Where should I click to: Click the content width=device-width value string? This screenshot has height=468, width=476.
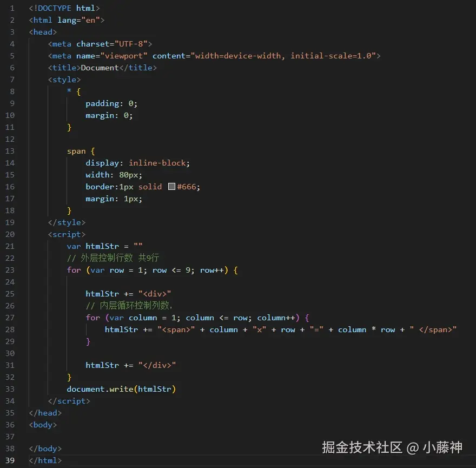click(x=283, y=56)
